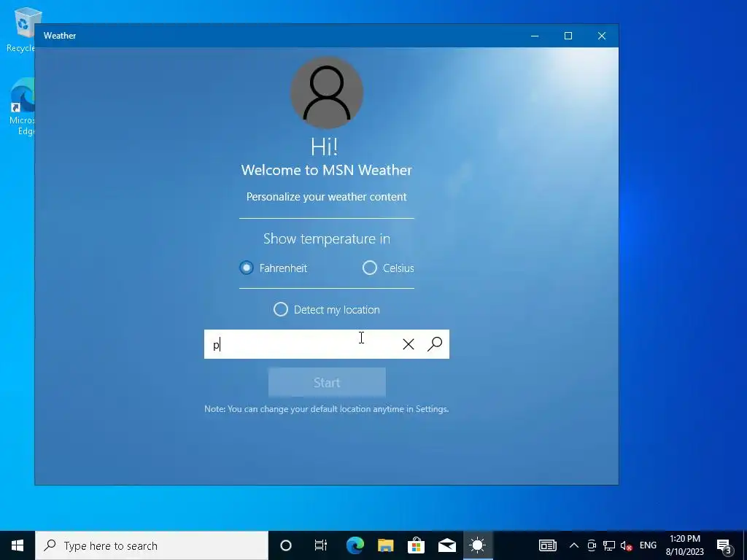747x560 pixels.
Task: Open File Explorer from the taskbar
Action: point(385,545)
